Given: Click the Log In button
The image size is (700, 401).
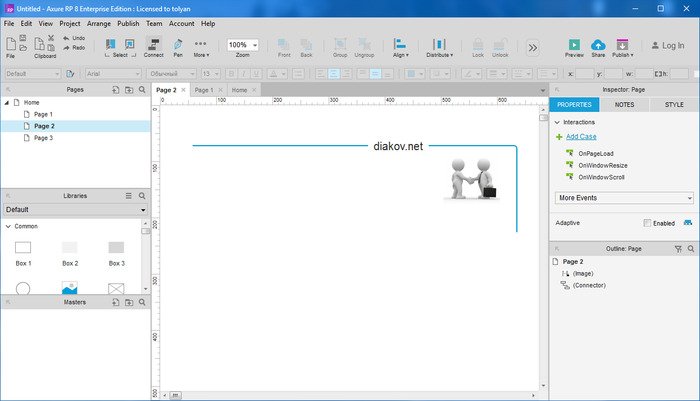Looking at the screenshot, I should pyautogui.click(x=665, y=45).
